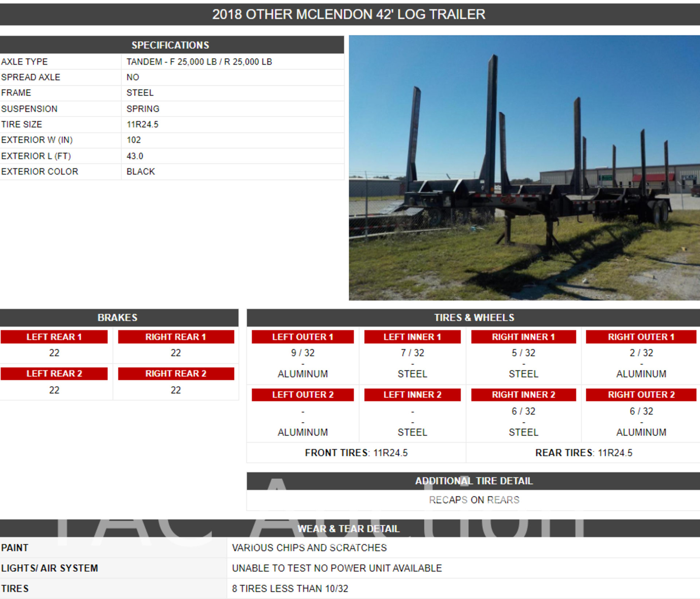Click the 11R24.5 tire size value in specifications
The width and height of the screenshot is (700, 599).
[x=143, y=124]
